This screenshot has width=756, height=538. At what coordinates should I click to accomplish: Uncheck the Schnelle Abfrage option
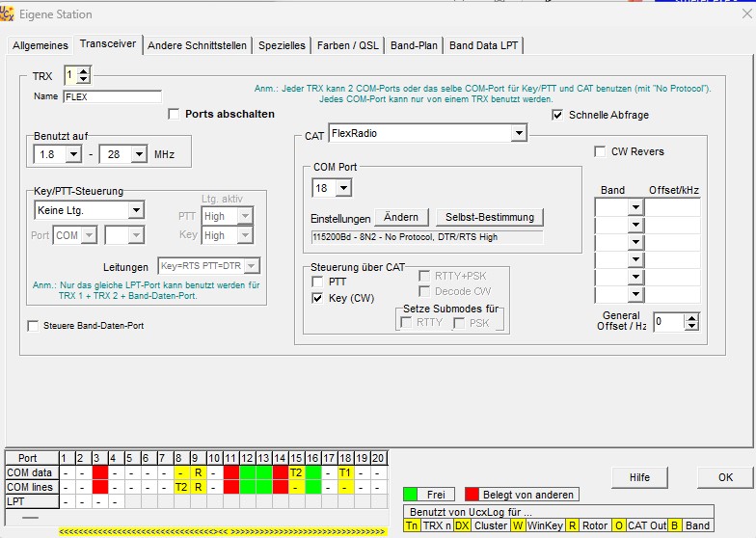558,115
